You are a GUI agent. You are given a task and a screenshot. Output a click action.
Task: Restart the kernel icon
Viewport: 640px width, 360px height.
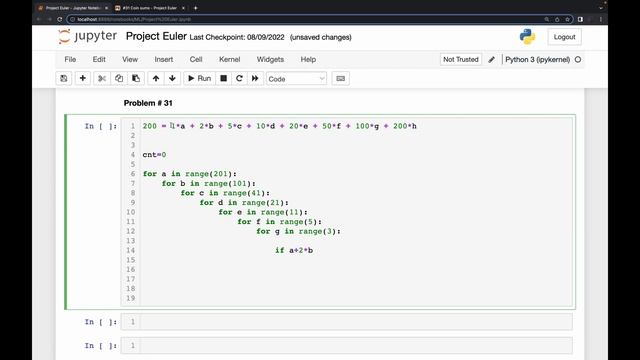[x=239, y=78]
